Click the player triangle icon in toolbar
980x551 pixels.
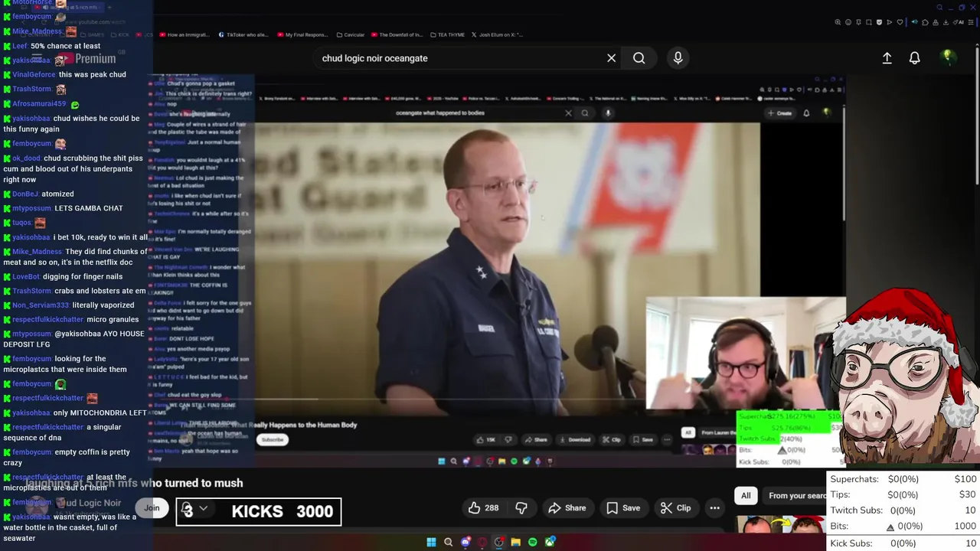tap(890, 22)
